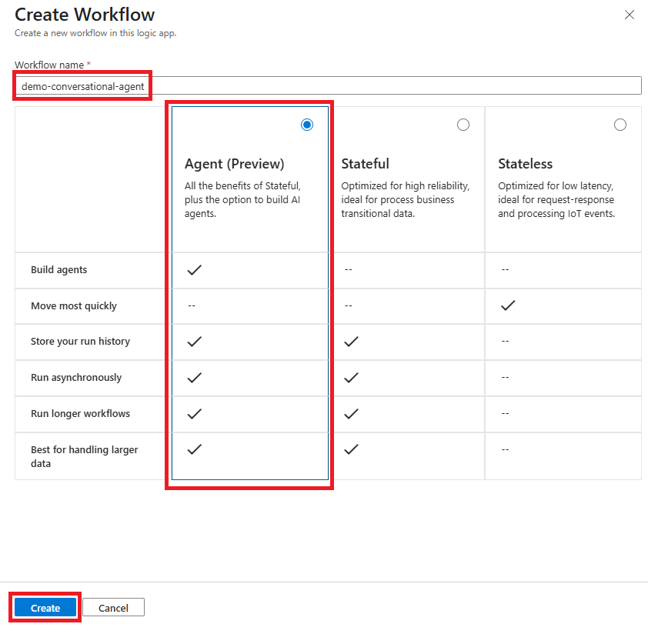Click the Stateful checkmark in Run asynchronously row
Screen dimensions: 648x644
[351, 378]
